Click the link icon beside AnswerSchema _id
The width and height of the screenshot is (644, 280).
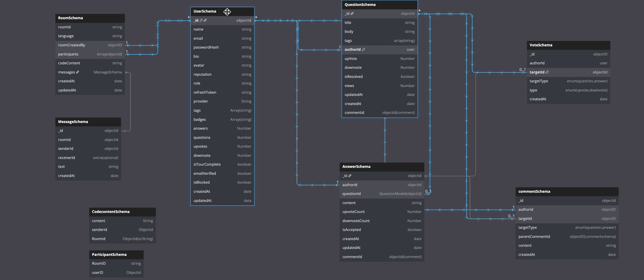click(x=350, y=176)
